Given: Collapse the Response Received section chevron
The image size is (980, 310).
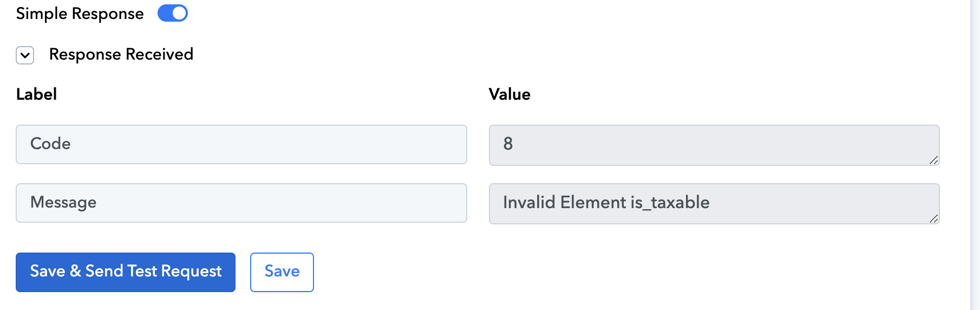Looking at the screenshot, I should (x=25, y=55).
